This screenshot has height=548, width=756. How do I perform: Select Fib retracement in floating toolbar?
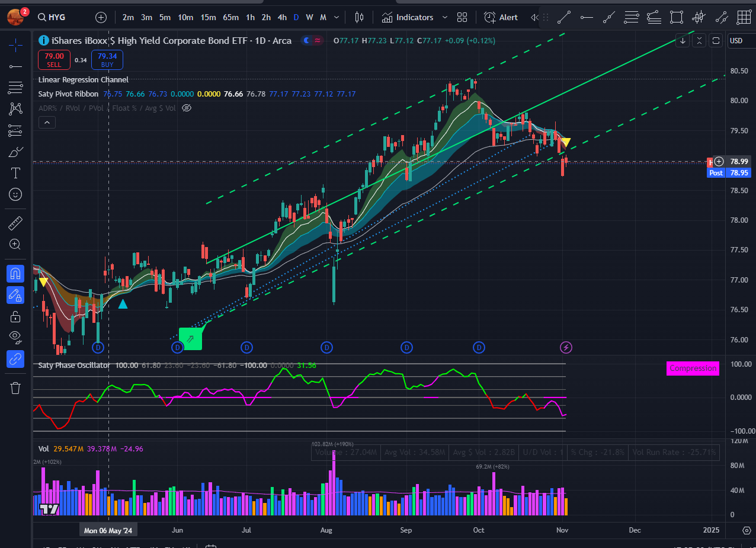pyautogui.click(x=632, y=17)
